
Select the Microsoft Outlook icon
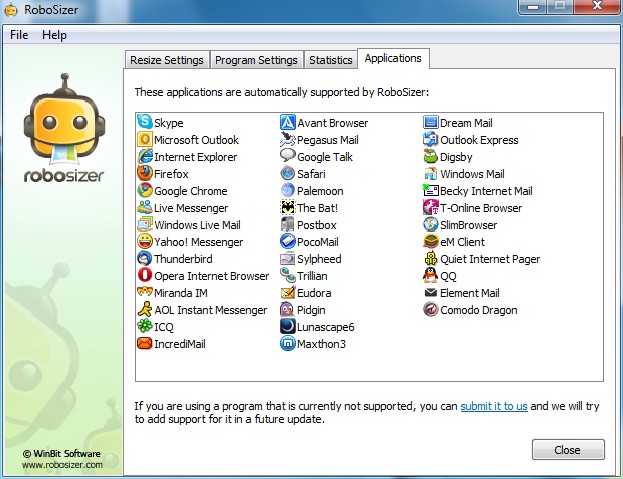pyautogui.click(x=145, y=139)
